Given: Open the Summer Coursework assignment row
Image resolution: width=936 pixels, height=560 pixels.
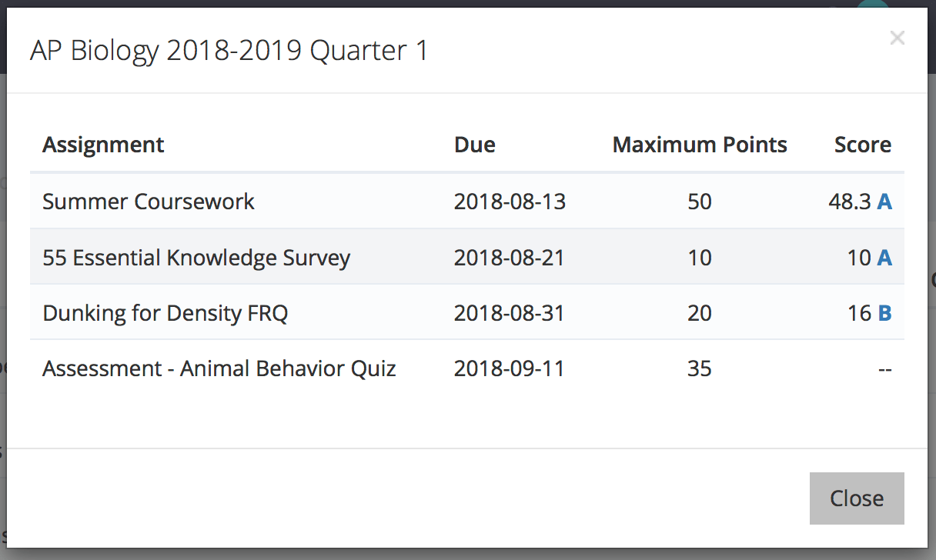Looking at the screenshot, I should point(149,202).
